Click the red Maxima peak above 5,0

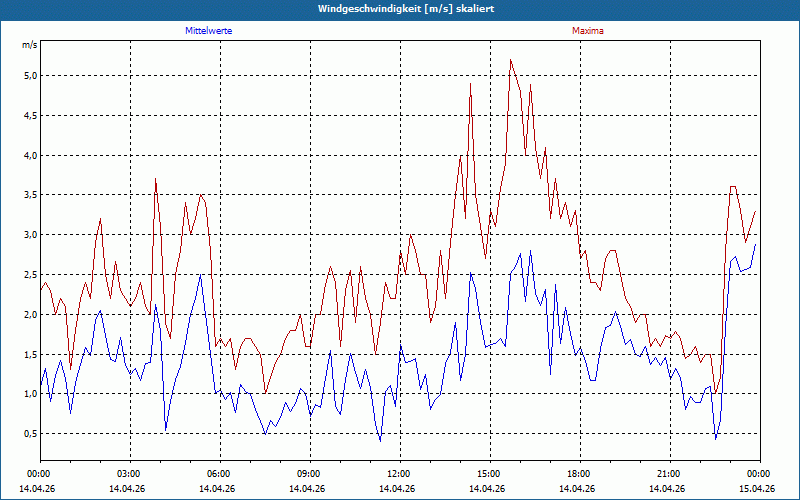(510, 60)
